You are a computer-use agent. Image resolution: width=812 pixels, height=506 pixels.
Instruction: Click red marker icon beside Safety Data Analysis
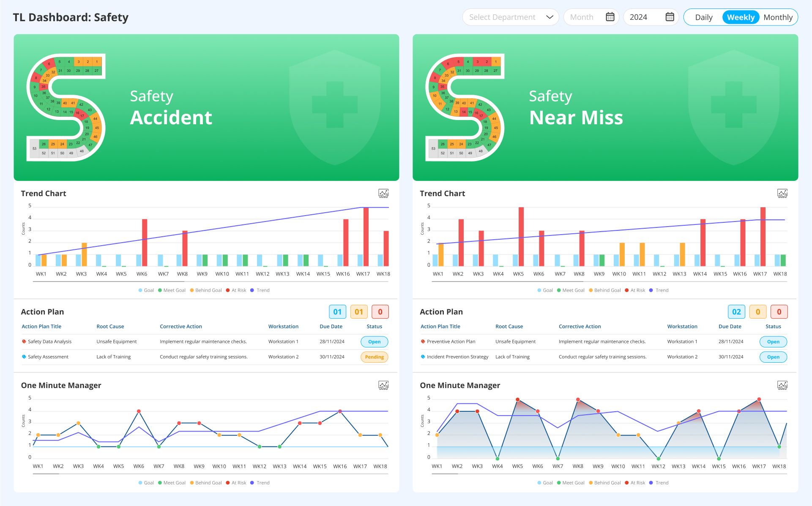[24, 342]
